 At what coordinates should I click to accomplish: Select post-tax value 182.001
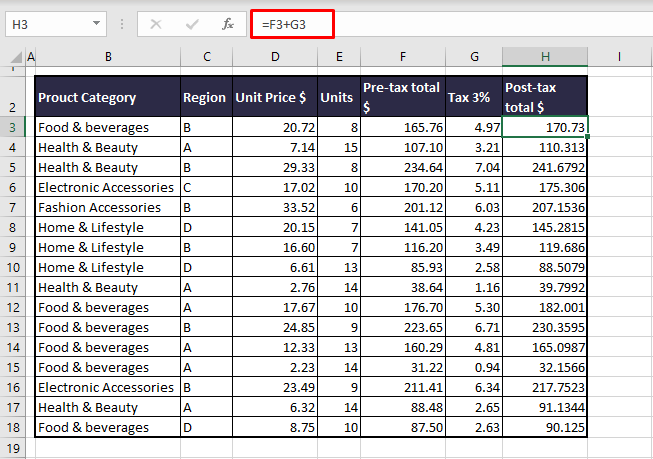tap(545, 307)
